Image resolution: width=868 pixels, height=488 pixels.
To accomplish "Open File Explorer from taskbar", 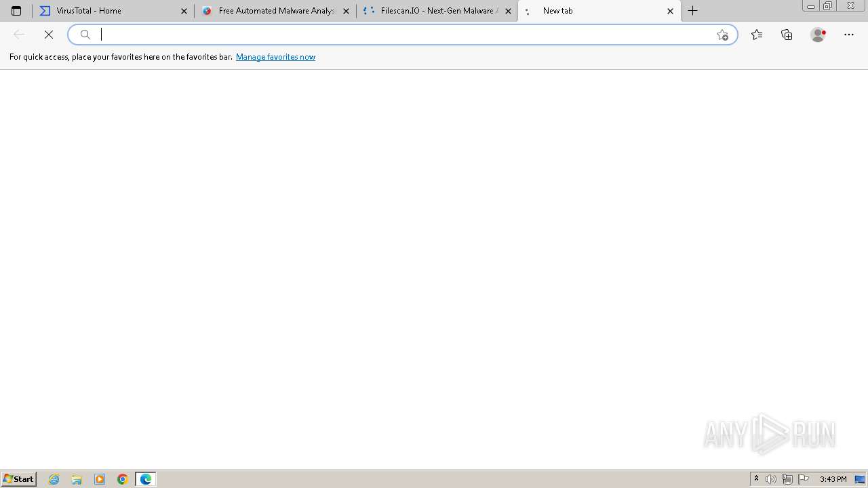I will coord(77,479).
